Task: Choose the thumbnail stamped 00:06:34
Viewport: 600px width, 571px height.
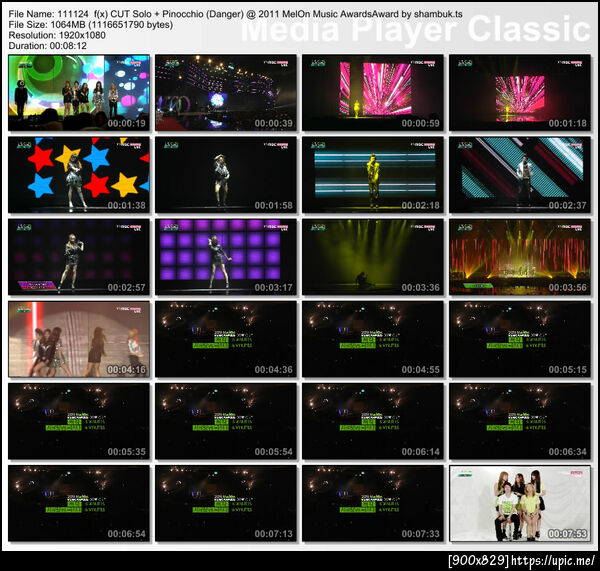Action: 520,421
